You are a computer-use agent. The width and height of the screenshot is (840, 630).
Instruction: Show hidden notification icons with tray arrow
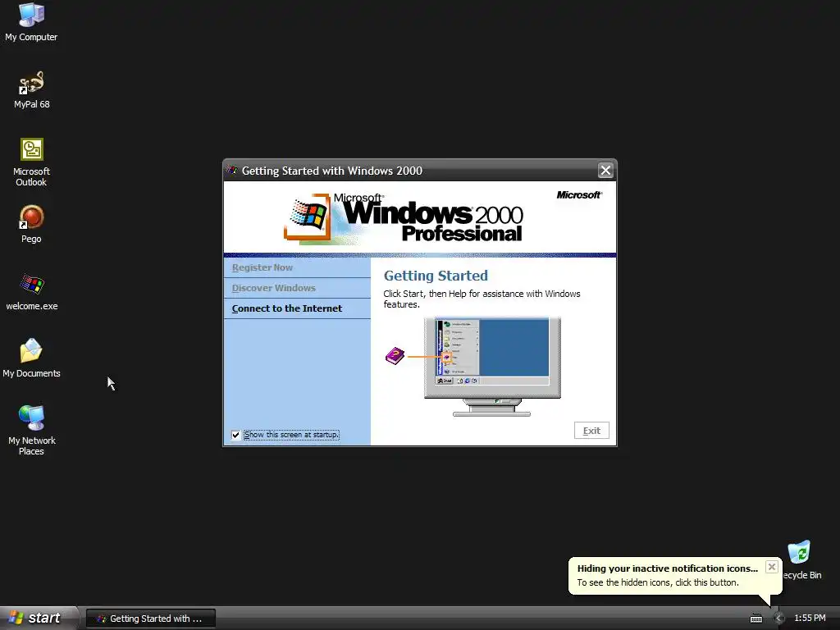pos(778,619)
